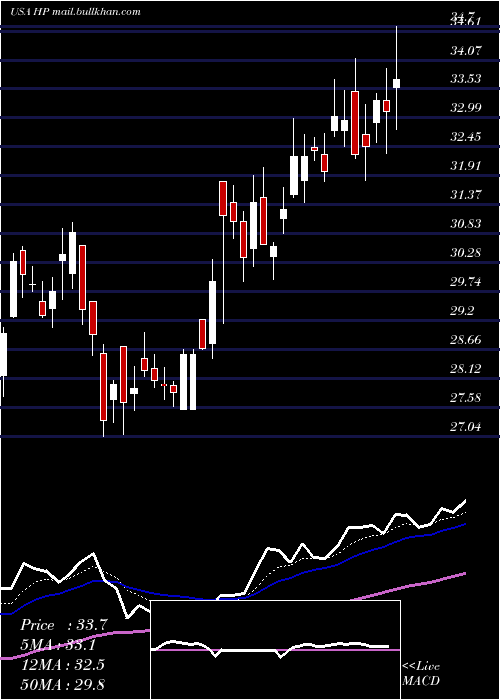Click the 30.28 price axis label

(466, 253)
